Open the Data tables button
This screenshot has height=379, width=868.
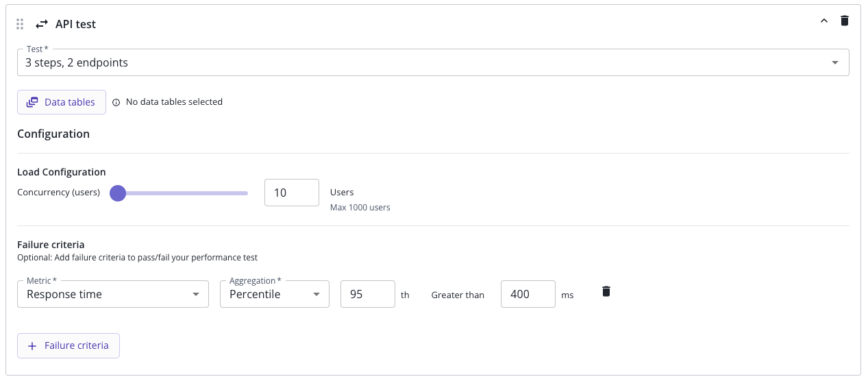62,102
